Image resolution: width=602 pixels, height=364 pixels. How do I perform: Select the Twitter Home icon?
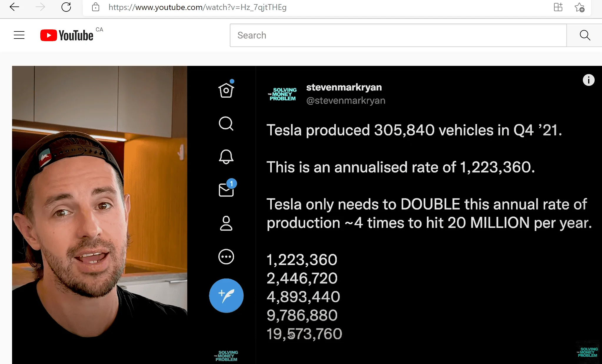[x=226, y=90]
